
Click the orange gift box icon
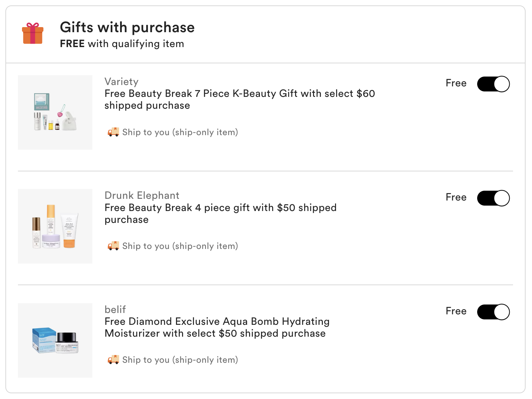point(33,34)
